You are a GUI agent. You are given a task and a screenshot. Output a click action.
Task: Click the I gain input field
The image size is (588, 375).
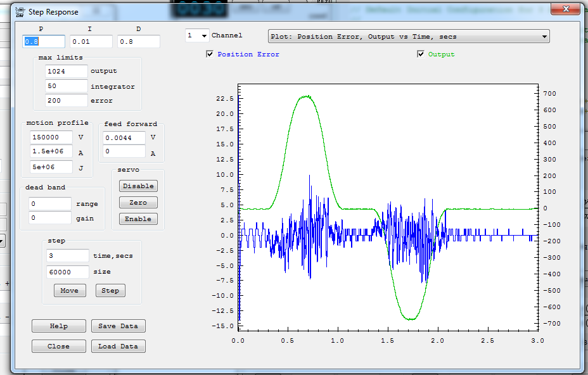click(91, 41)
